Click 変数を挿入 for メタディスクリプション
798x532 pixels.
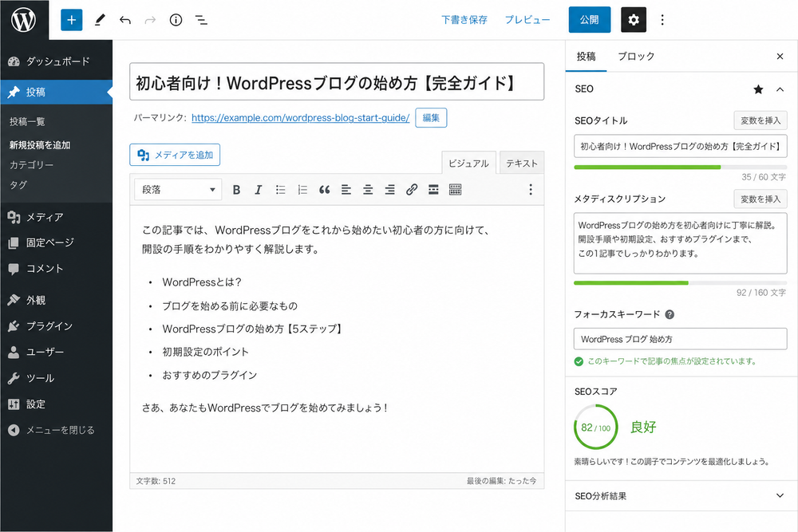[760, 199]
